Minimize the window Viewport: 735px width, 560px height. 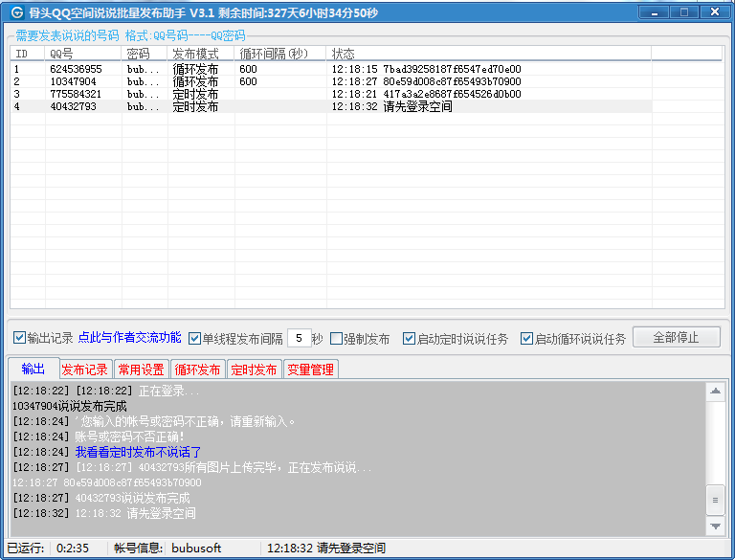coord(654,12)
